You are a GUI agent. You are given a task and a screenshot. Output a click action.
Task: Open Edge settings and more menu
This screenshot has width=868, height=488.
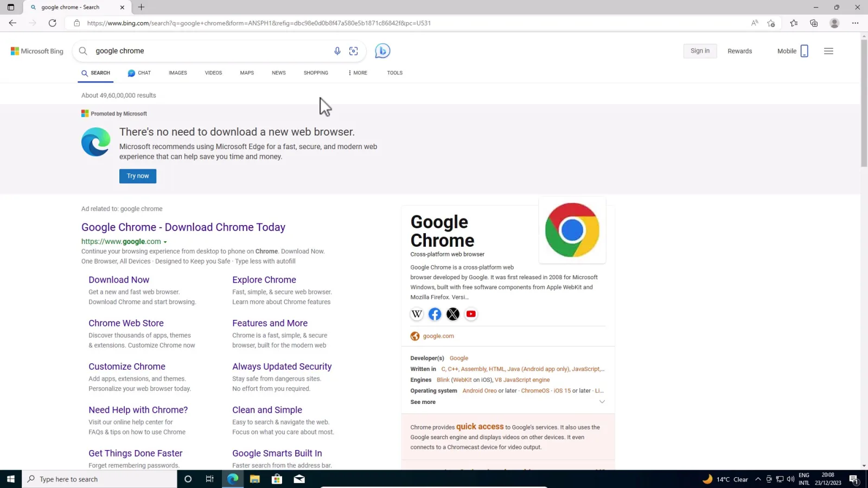[x=856, y=23]
